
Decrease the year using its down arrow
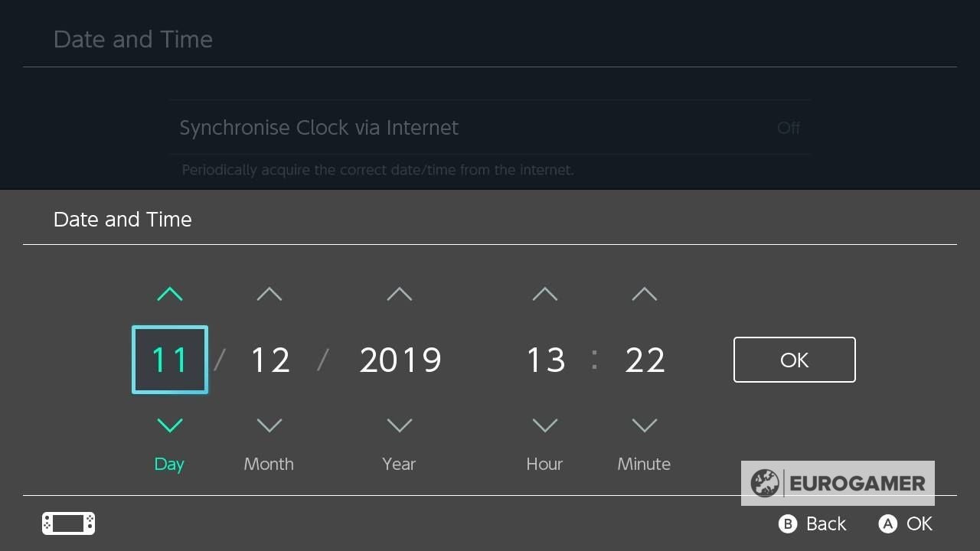[x=400, y=425]
